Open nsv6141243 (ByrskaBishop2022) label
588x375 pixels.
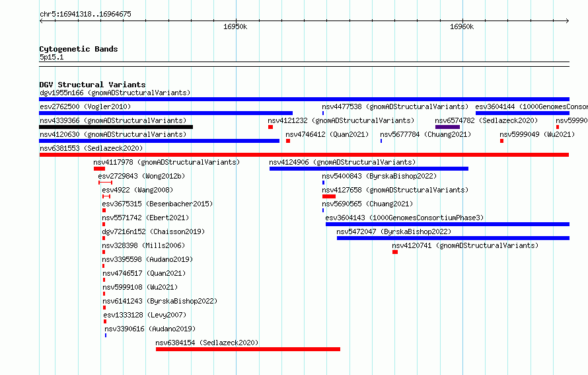160,301
